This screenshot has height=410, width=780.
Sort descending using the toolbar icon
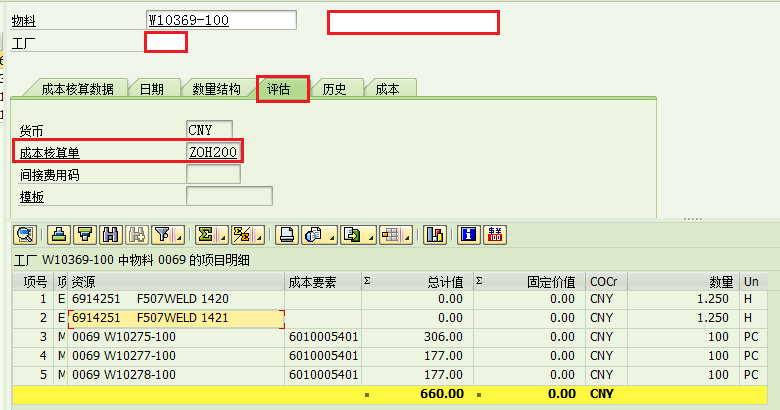coord(85,234)
